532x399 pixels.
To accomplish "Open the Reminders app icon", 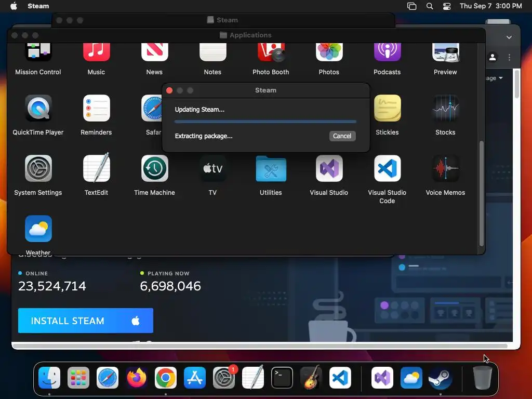I will click(x=96, y=108).
